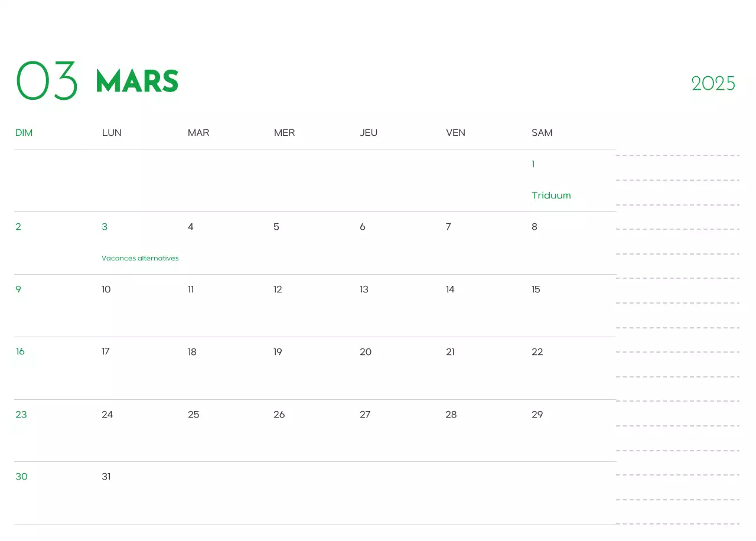
Task: Click the SAM weekday header
Action: coord(542,133)
